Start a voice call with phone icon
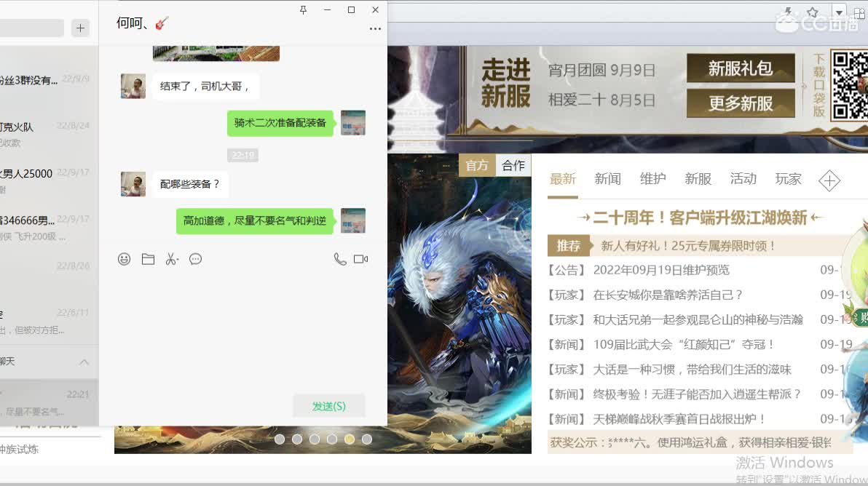 point(340,259)
